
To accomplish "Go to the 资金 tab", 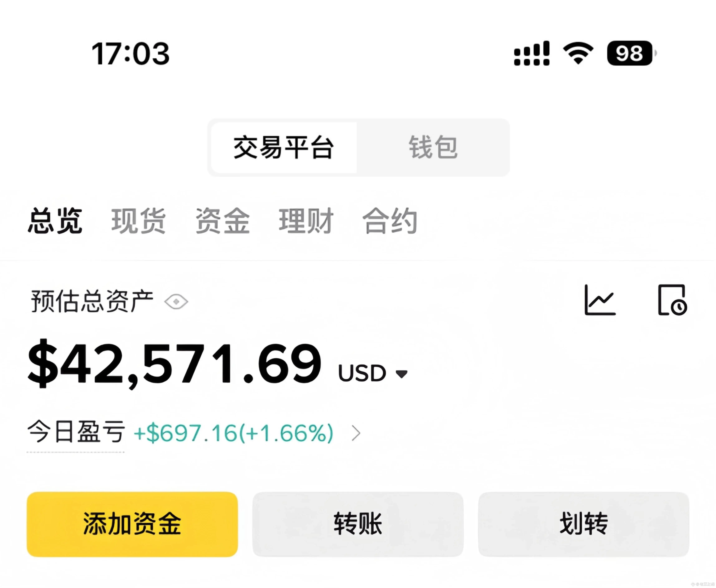I will tap(222, 221).
